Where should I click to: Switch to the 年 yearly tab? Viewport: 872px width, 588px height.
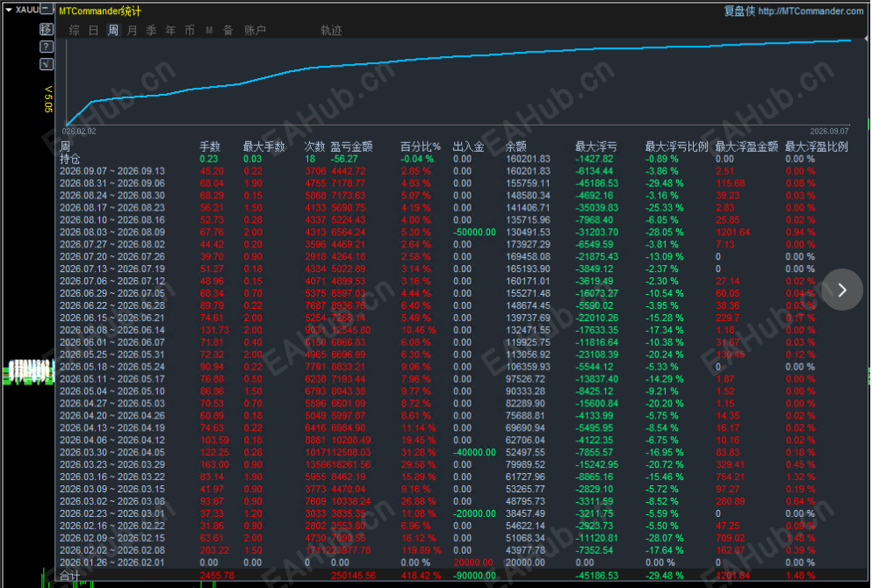pyautogui.click(x=170, y=30)
